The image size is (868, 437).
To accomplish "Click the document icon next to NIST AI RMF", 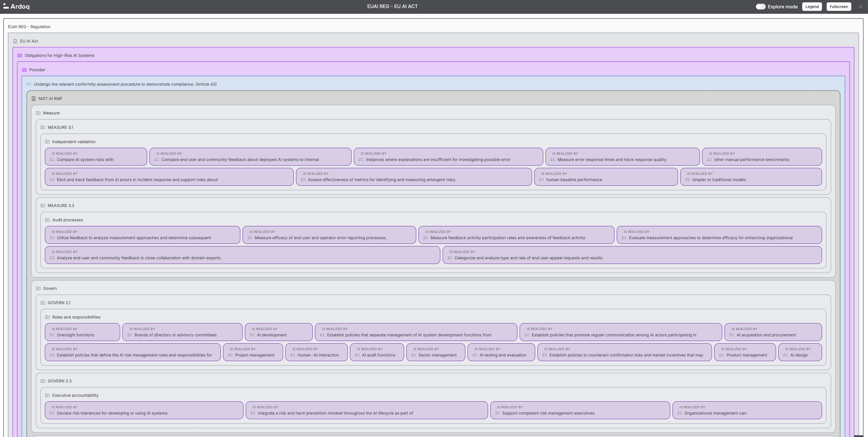I will click(x=33, y=99).
